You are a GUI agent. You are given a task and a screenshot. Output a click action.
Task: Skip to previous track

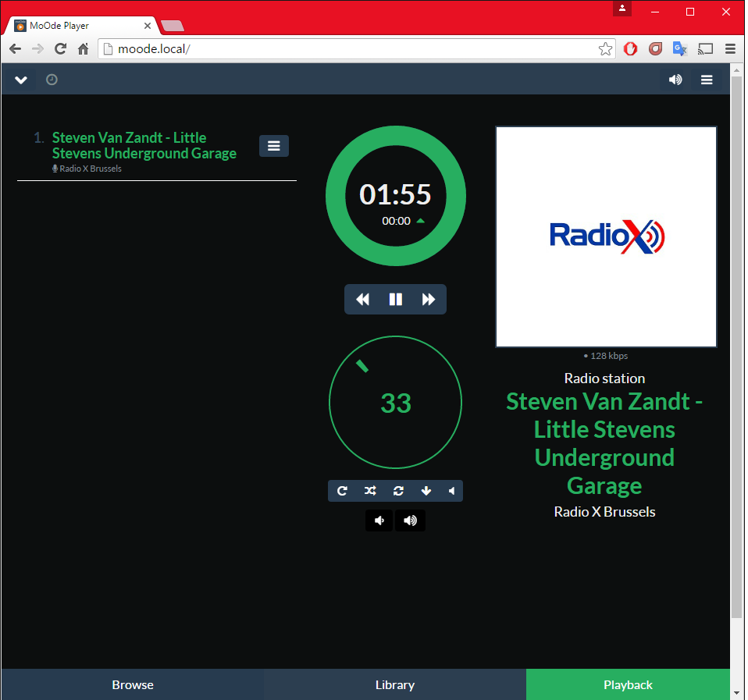point(362,300)
